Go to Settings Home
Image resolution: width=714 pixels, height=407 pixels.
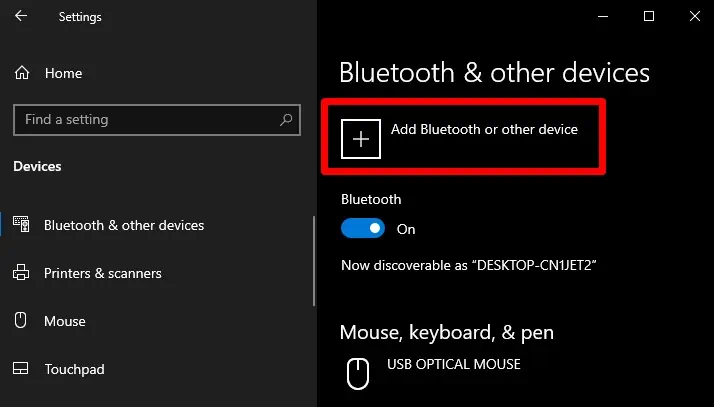pos(63,73)
